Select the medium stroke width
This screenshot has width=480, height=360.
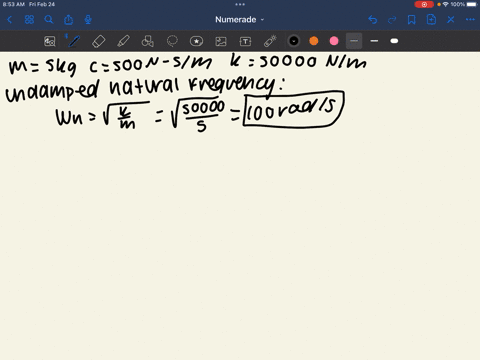point(374,41)
